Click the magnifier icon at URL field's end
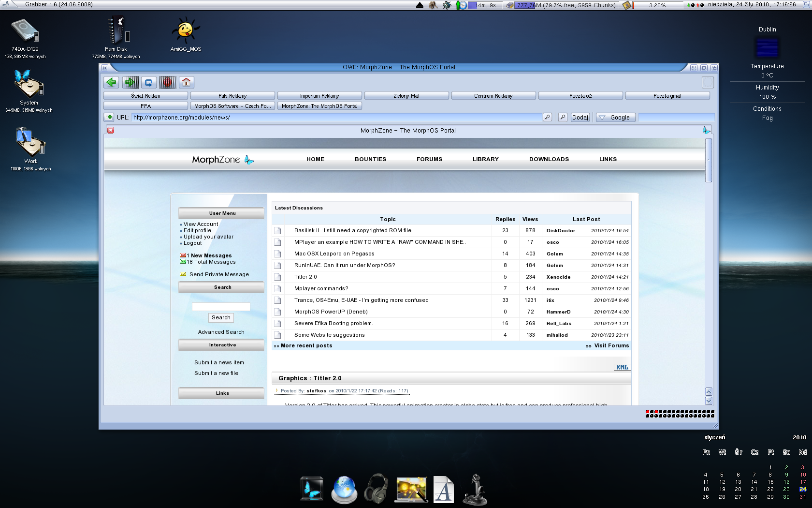 (x=547, y=117)
